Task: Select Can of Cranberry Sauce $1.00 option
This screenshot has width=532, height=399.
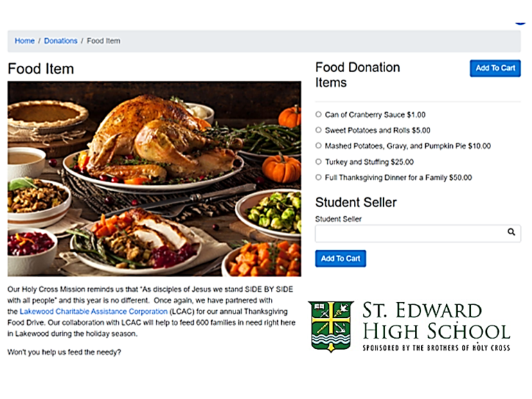Action: (319, 115)
